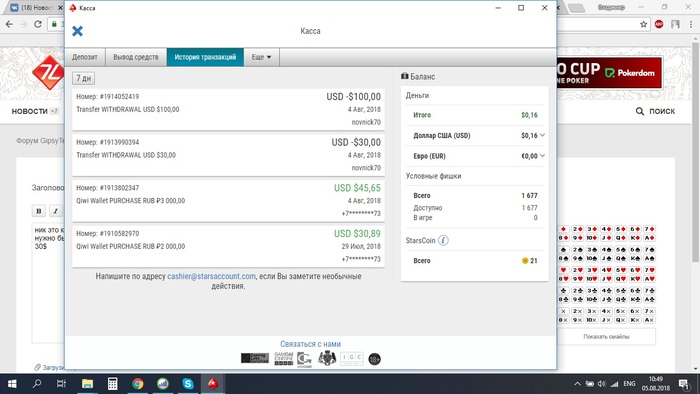This screenshot has width=700, height=394.
Task: Open PokerStars taskbar icon
Action: [213, 384]
